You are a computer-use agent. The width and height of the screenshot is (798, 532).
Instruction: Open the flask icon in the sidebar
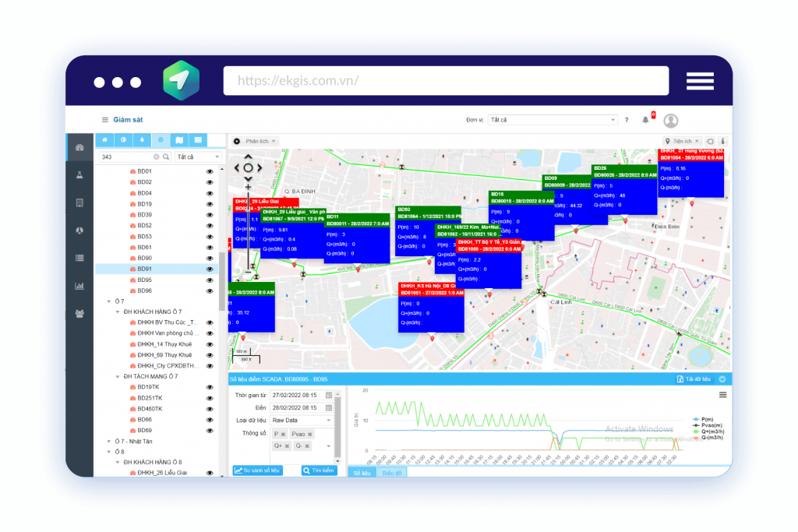[x=79, y=175]
